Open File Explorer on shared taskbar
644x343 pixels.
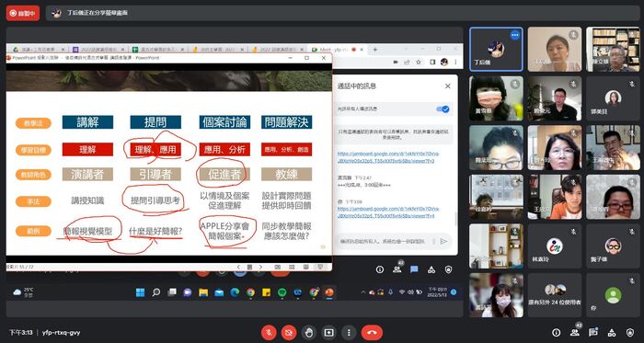[x=203, y=292]
